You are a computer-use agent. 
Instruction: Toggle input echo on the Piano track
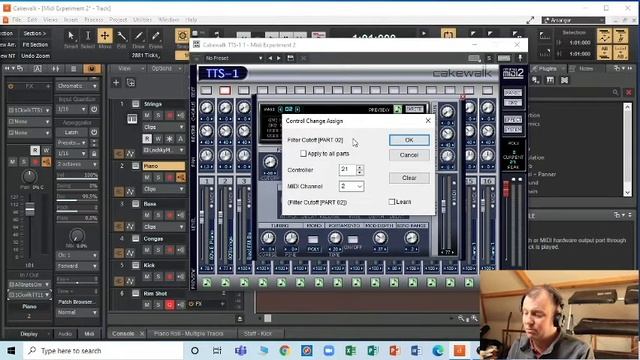[x=180, y=178]
